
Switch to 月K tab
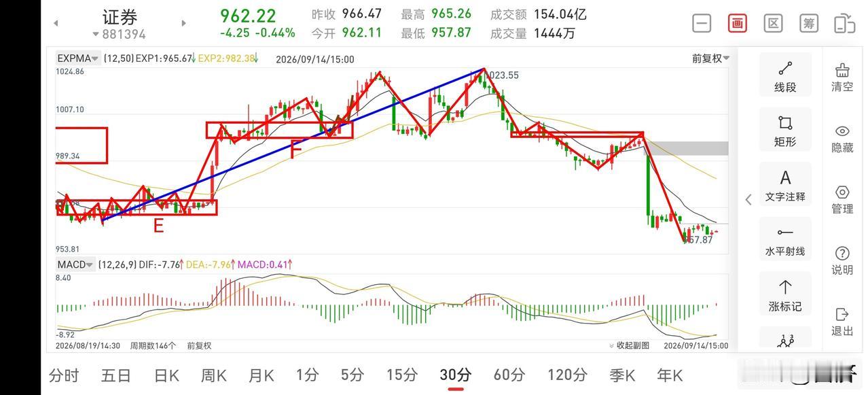click(x=261, y=375)
